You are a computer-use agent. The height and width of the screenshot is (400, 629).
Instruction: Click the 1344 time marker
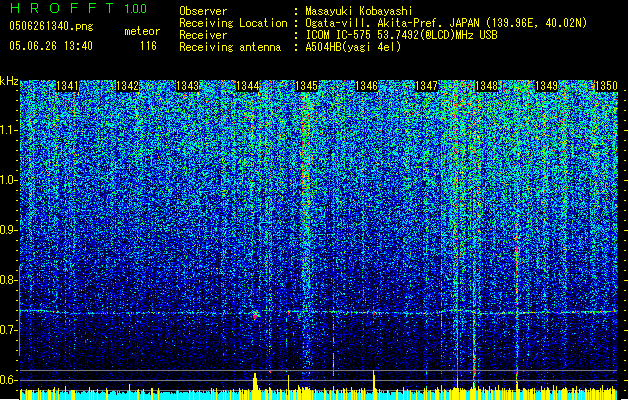point(248,86)
